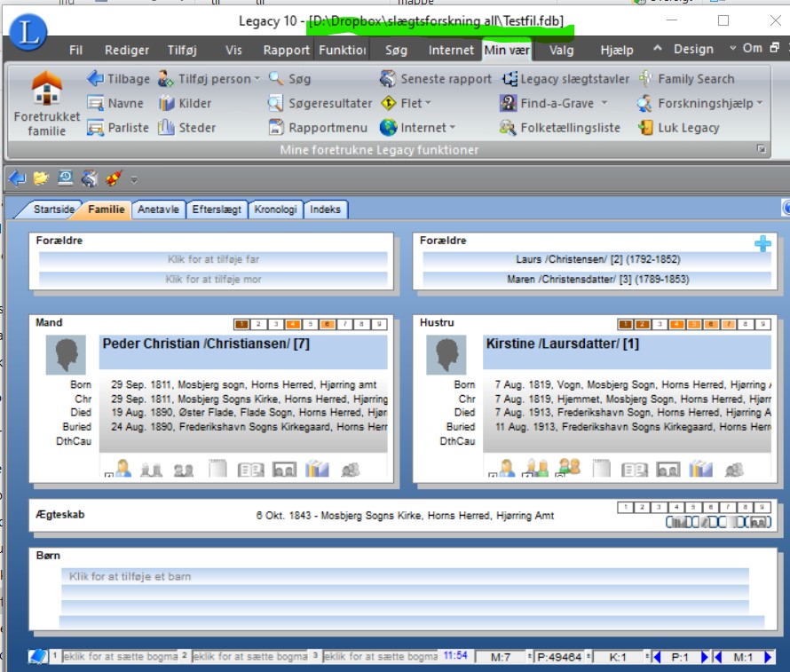Expand the Tilføj person dropdown arrow

click(x=257, y=79)
